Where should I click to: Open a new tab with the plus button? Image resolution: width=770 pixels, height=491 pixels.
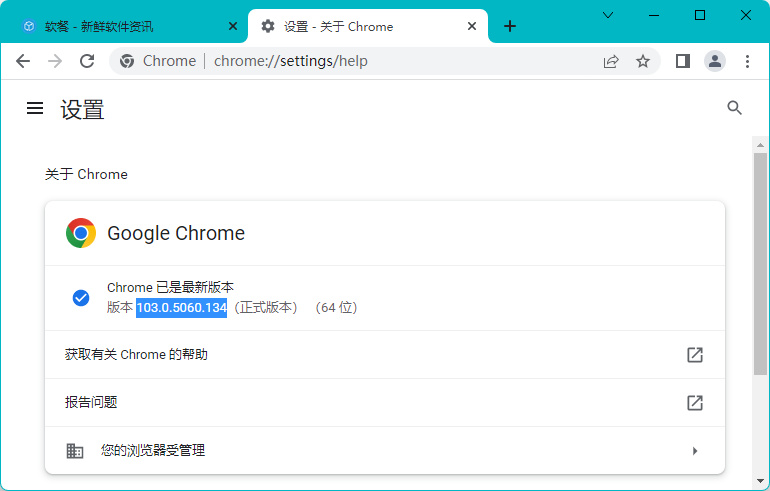pyautogui.click(x=510, y=26)
